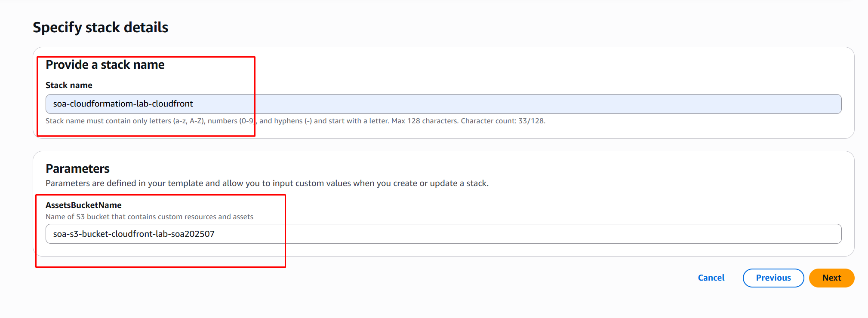This screenshot has width=868, height=318.
Task: Click the Previous button
Action: pyautogui.click(x=773, y=278)
